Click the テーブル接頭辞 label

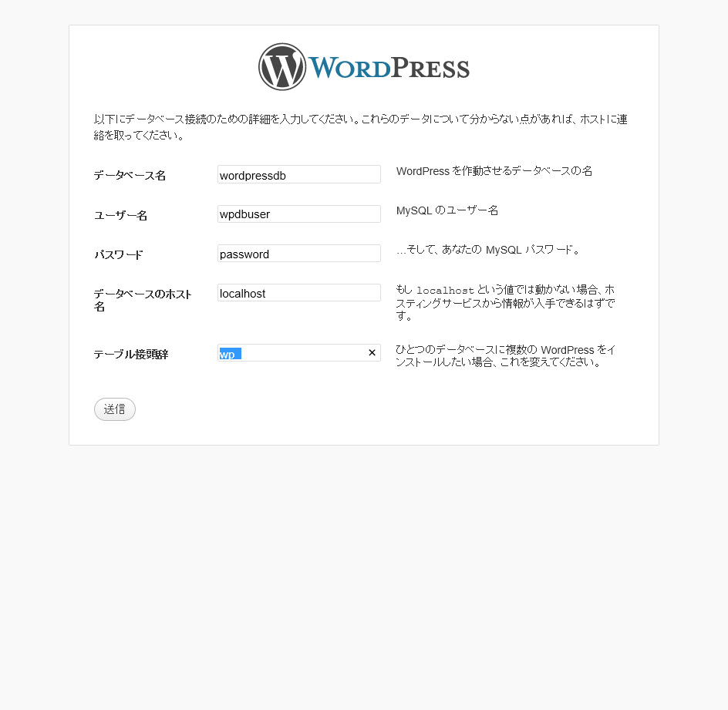pos(131,354)
